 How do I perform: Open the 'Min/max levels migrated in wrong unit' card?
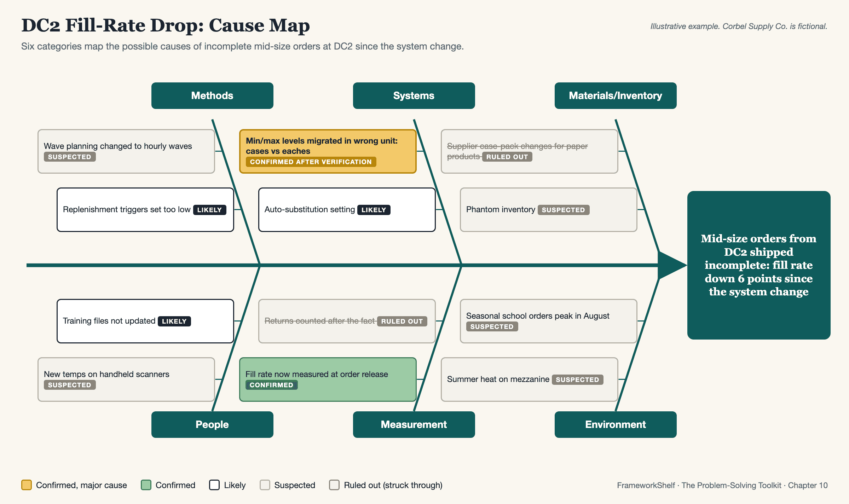328,151
